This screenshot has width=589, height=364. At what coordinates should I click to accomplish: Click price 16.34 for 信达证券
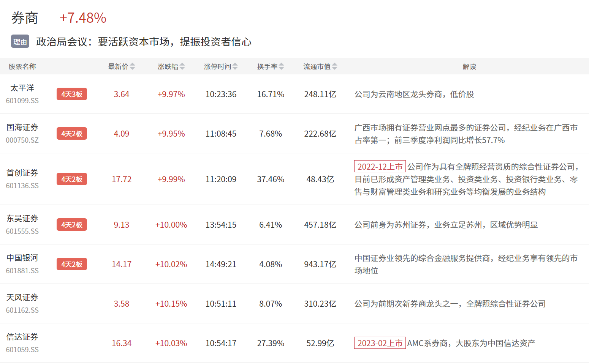[122, 343]
